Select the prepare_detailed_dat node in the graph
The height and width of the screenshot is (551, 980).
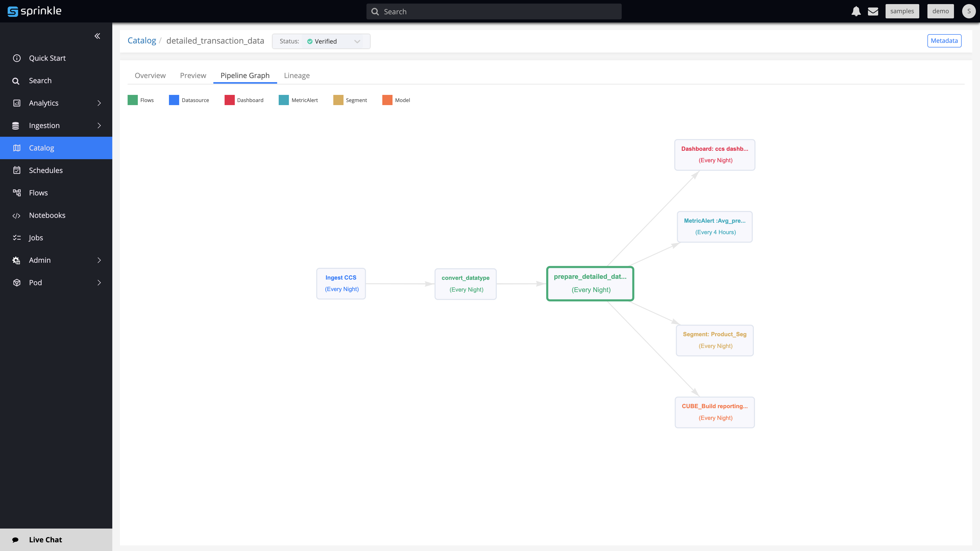point(590,283)
